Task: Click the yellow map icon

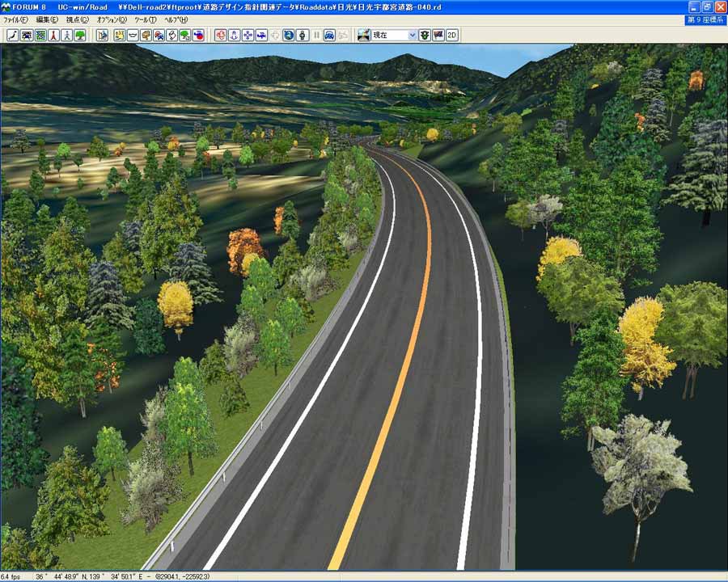Action: coord(120,36)
